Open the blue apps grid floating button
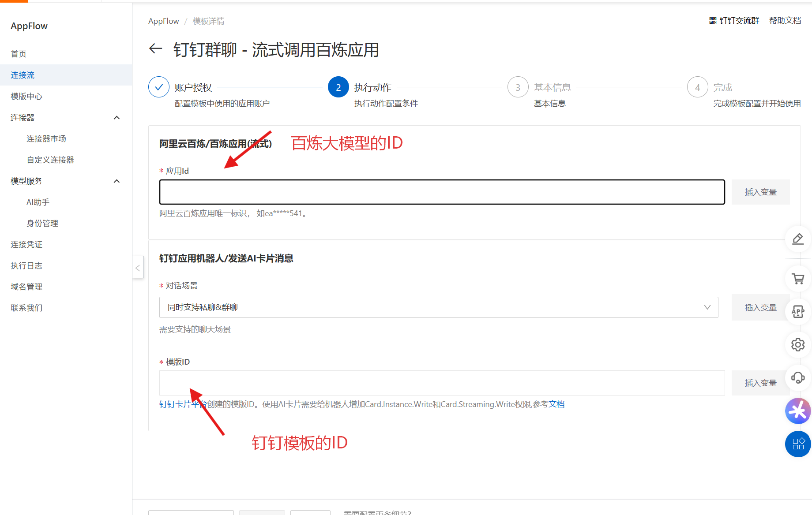Screen dimensions: 812x515 coord(798,444)
